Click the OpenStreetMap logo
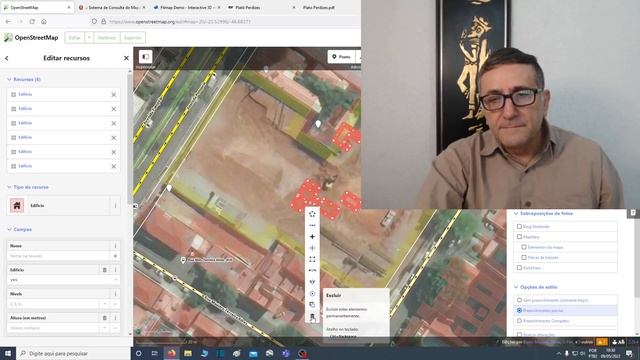Viewport: 640px width, 360px height. coord(31,38)
